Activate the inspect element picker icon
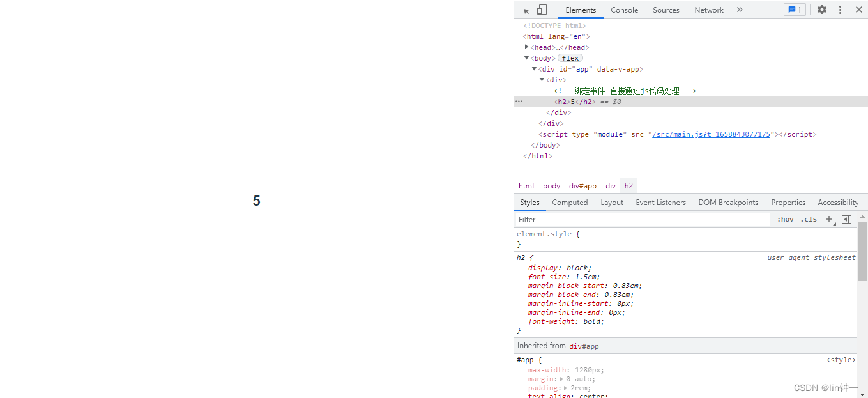This screenshot has width=868, height=398. (x=525, y=10)
